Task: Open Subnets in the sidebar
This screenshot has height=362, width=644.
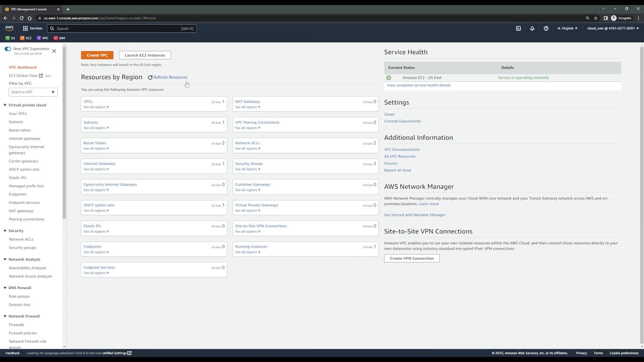Action: tap(16, 122)
